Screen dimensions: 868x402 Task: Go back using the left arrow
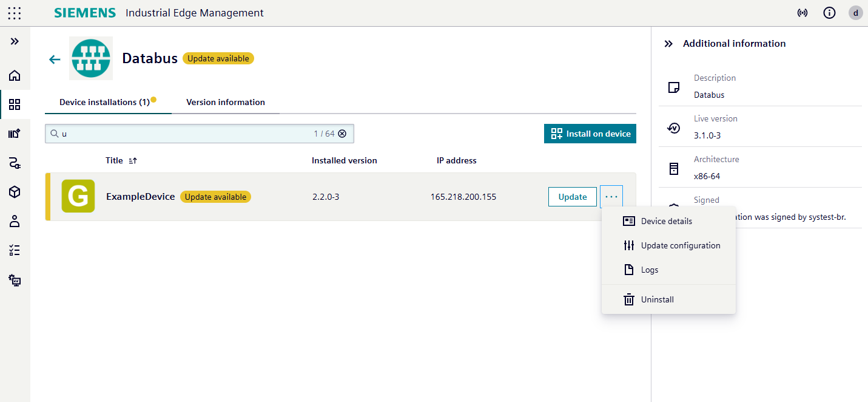55,59
